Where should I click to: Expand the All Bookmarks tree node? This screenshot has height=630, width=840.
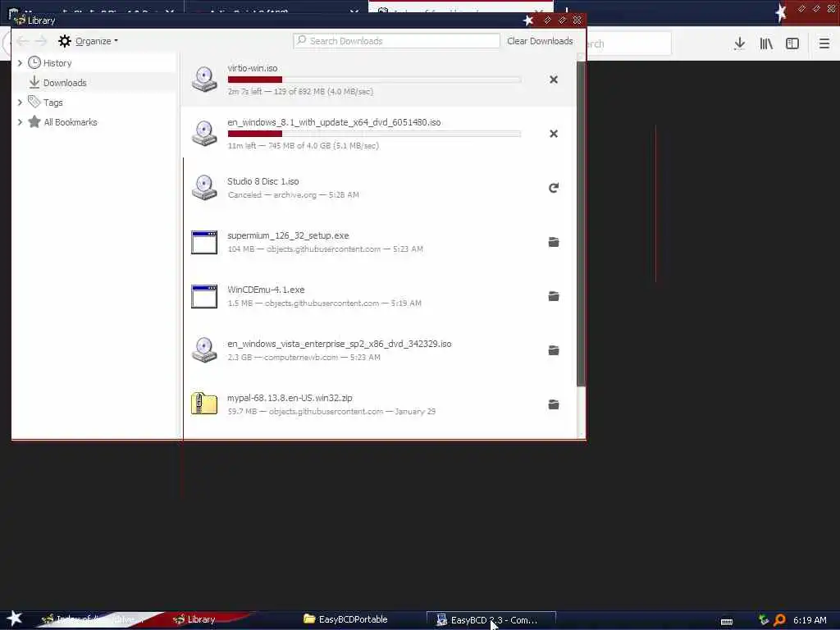point(20,122)
